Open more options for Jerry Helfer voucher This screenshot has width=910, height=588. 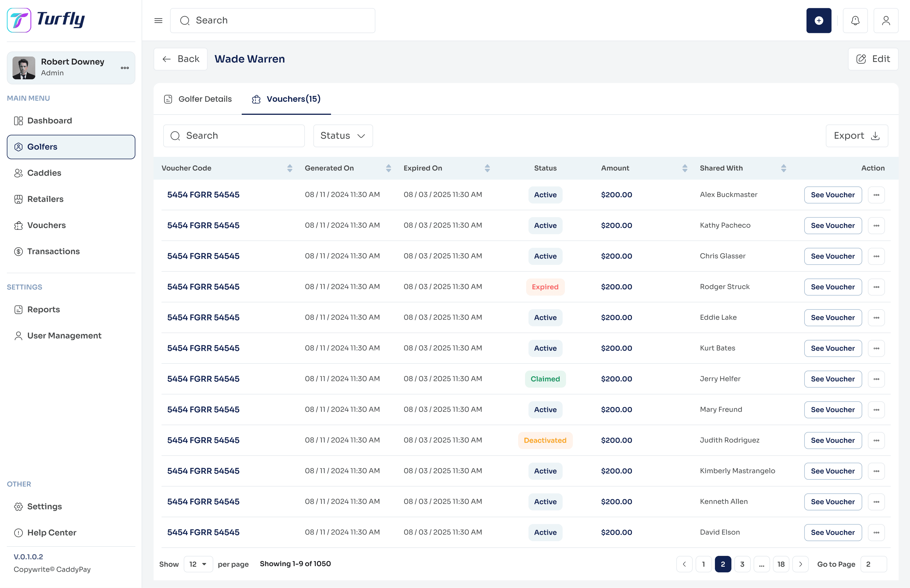876,379
